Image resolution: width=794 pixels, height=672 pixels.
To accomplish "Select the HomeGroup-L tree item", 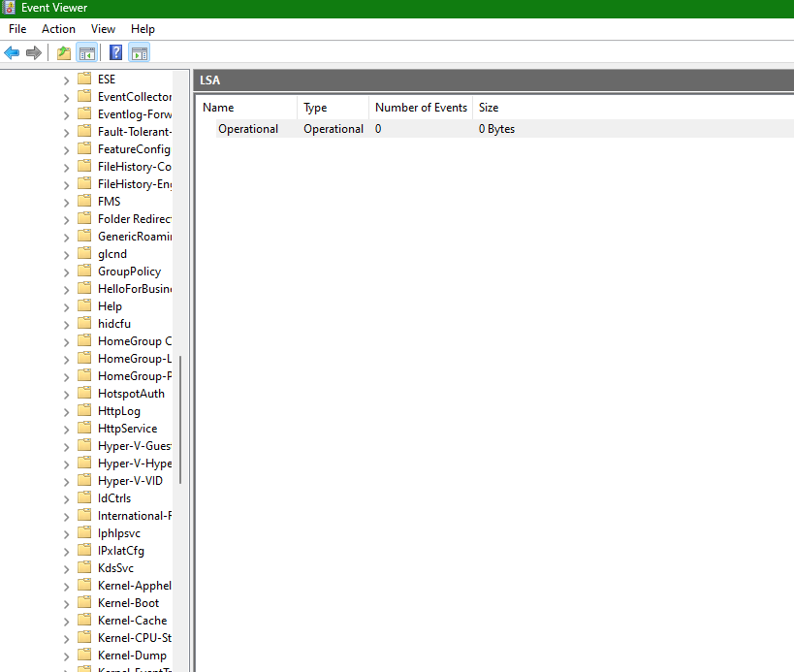I will [x=134, y=359].
